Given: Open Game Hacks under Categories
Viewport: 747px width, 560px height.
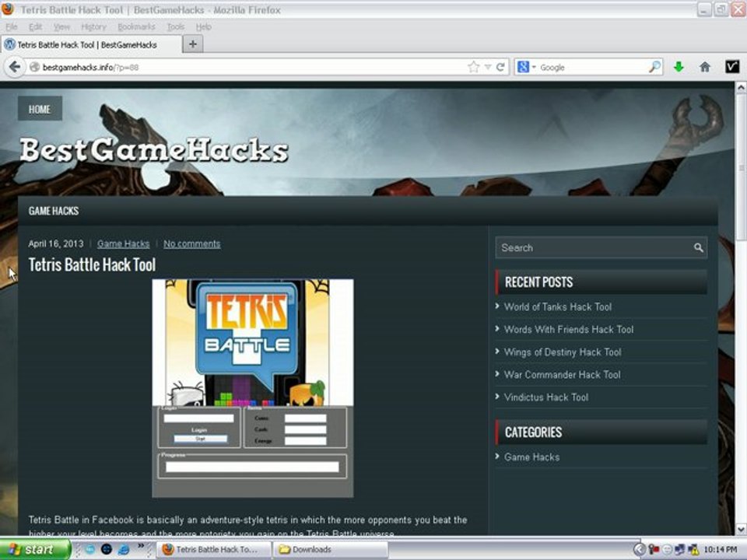Looking at the screenshot, I should coord(531,457).
